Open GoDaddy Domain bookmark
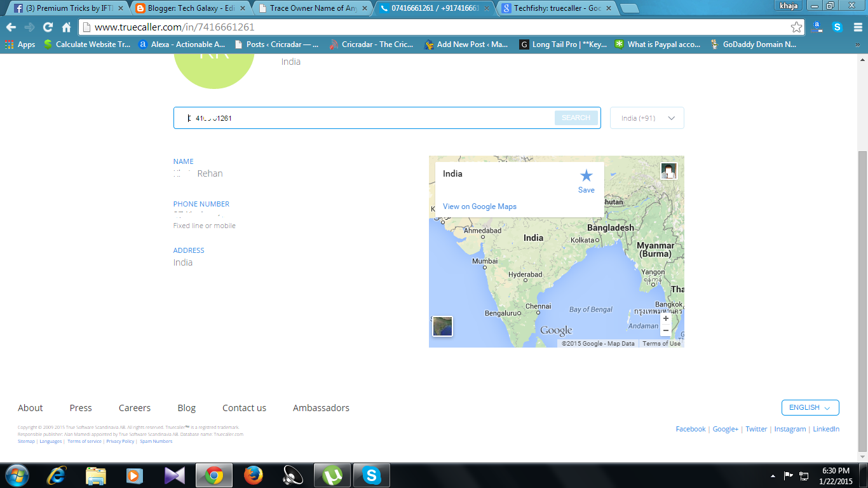 pyautogui.click(x=753, y=44)
